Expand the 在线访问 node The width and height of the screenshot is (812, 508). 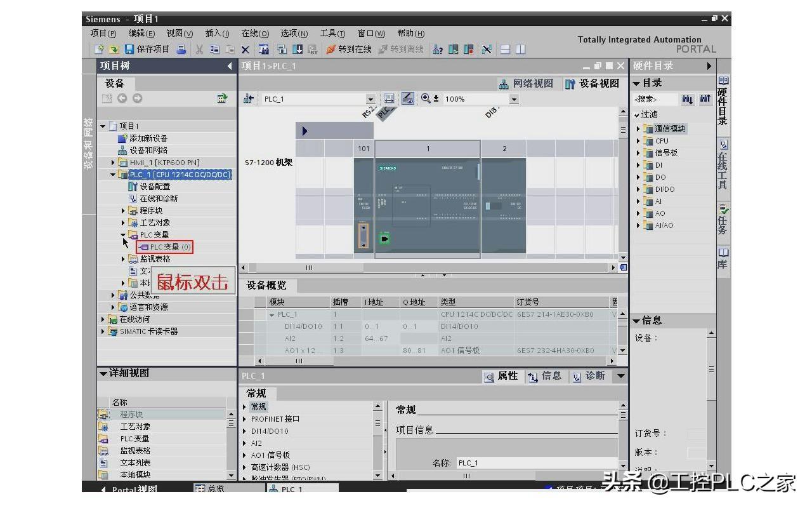pyautogui.click(x=103, y=319)
